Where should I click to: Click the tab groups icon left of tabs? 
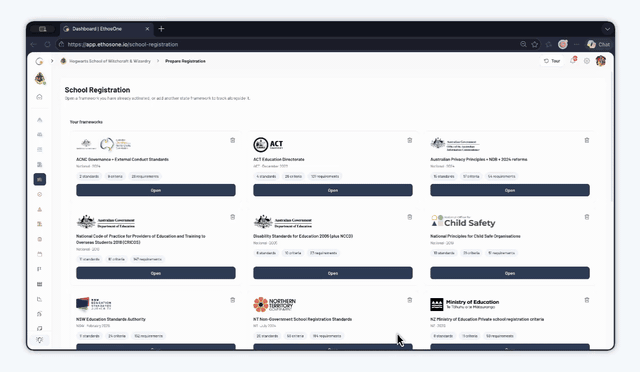click(42, 29)
